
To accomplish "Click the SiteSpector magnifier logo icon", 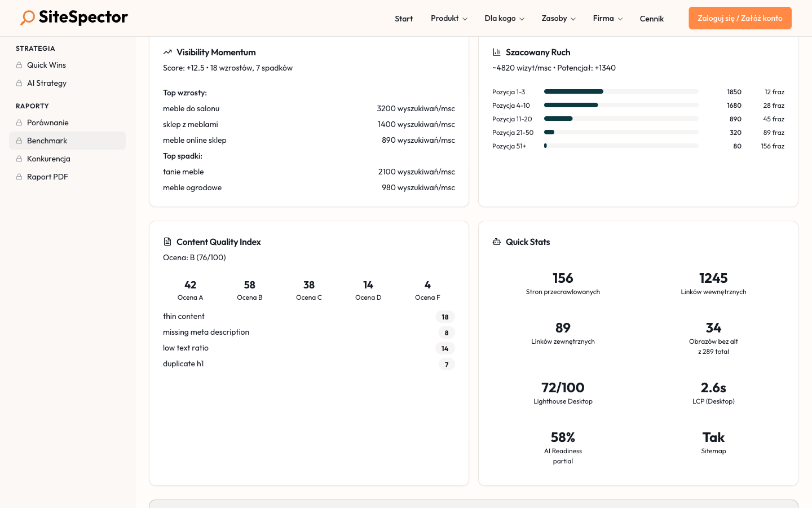I will [28, 17].
